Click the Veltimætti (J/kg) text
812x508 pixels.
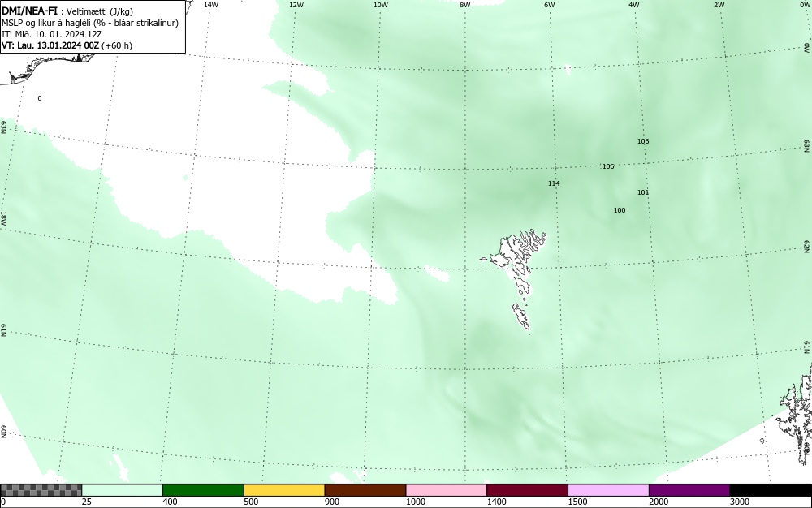click(x=100, y=11)
